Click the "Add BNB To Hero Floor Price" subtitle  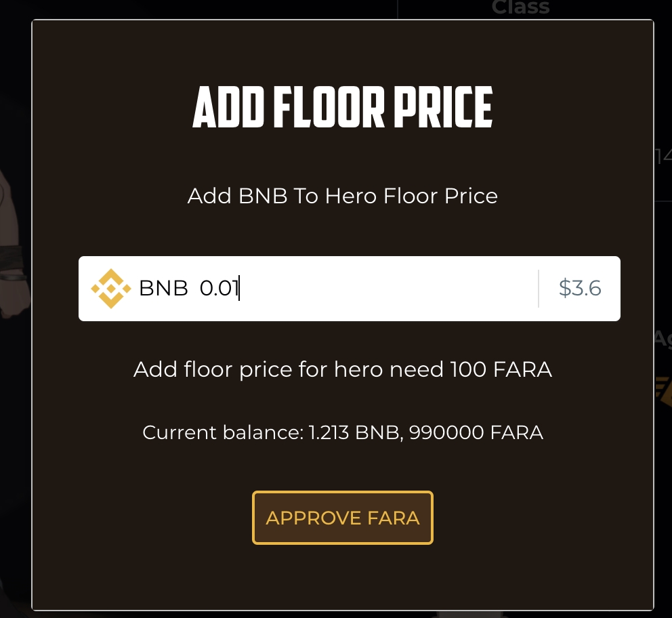click(x=343, y=197)
